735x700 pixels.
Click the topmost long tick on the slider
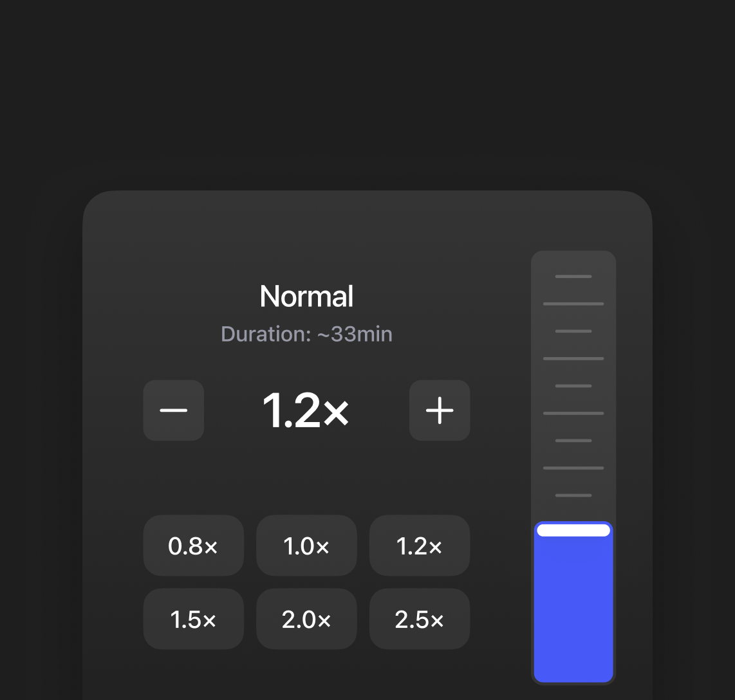(573, 304)
